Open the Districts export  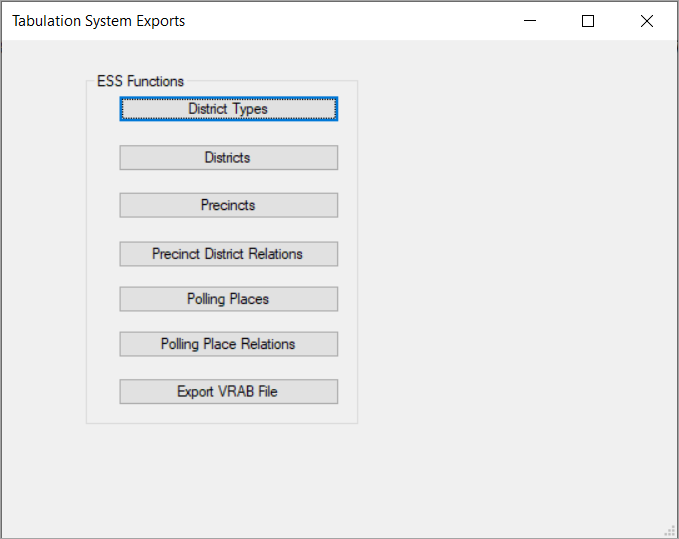click(229, 158)
